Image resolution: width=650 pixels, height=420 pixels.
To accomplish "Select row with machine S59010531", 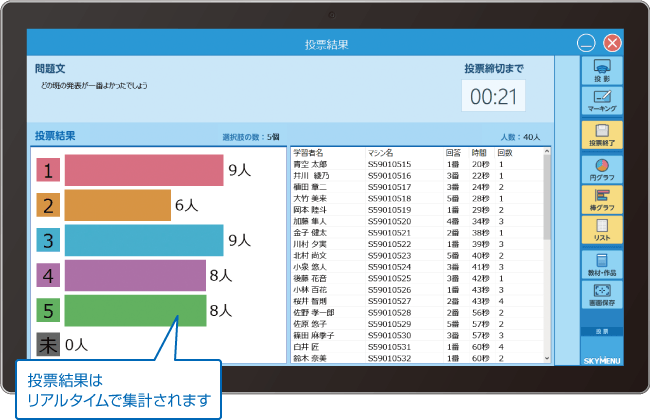I will tap(417, 347).
